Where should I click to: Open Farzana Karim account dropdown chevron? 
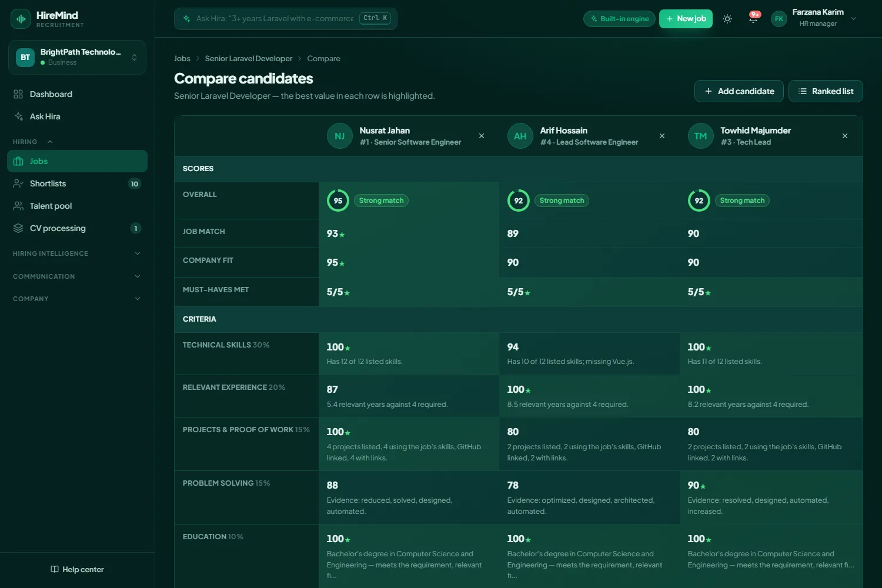coord(854,18)
